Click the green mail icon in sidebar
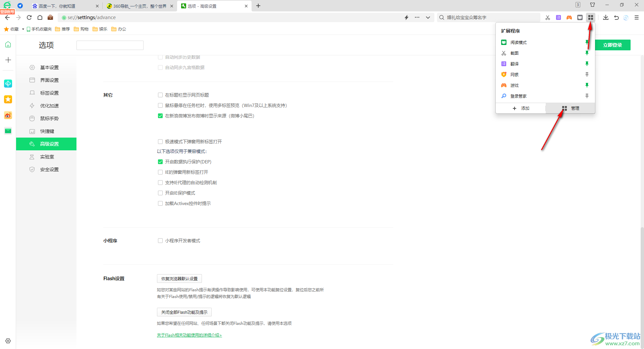644x349 pixels. (8, 131)
